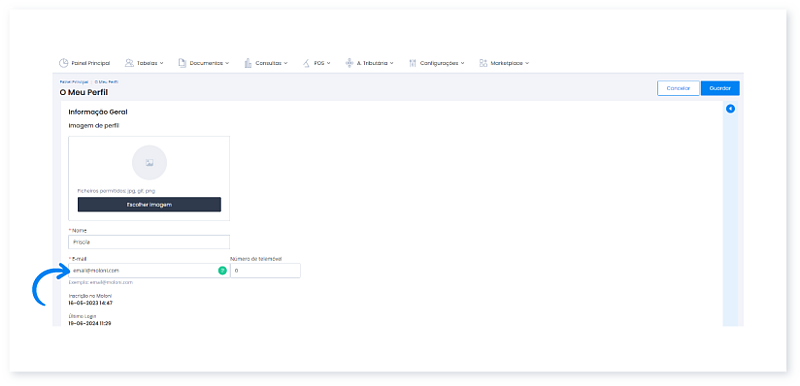Click the Cancelar button
Screen dimensions: 800x386
[x=678, y=88]
